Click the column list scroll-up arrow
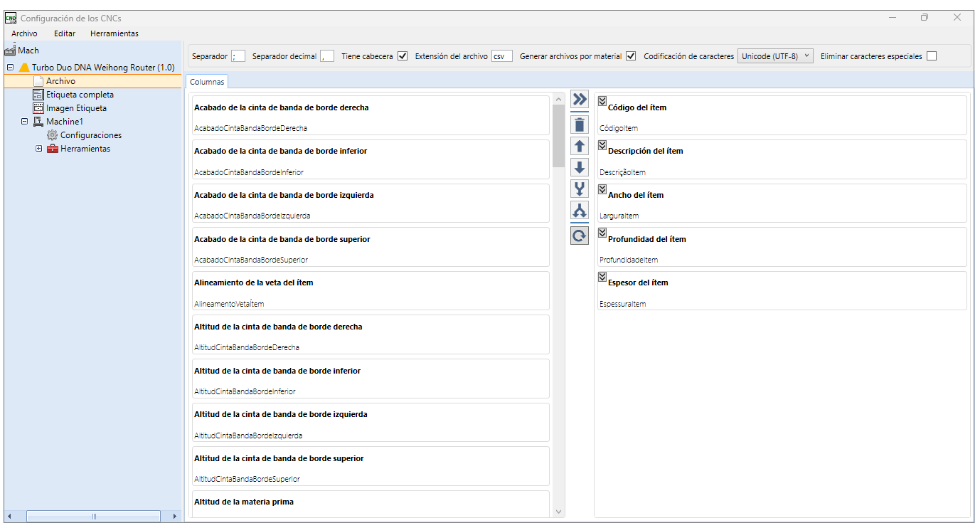The width and height of the screenshot is (980, 528). click(558, 98)
